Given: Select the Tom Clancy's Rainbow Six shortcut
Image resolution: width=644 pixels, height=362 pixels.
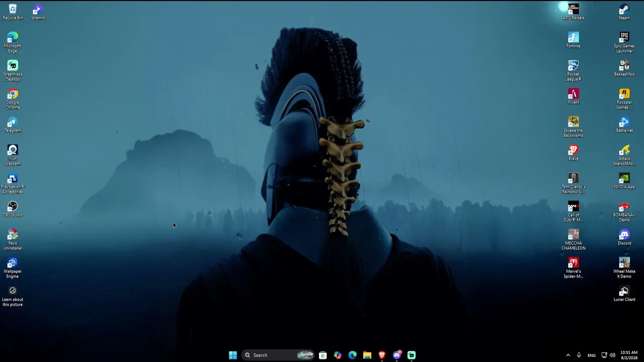Looking at the screenshot, I should pyautogui.click(x=574, y=184).
